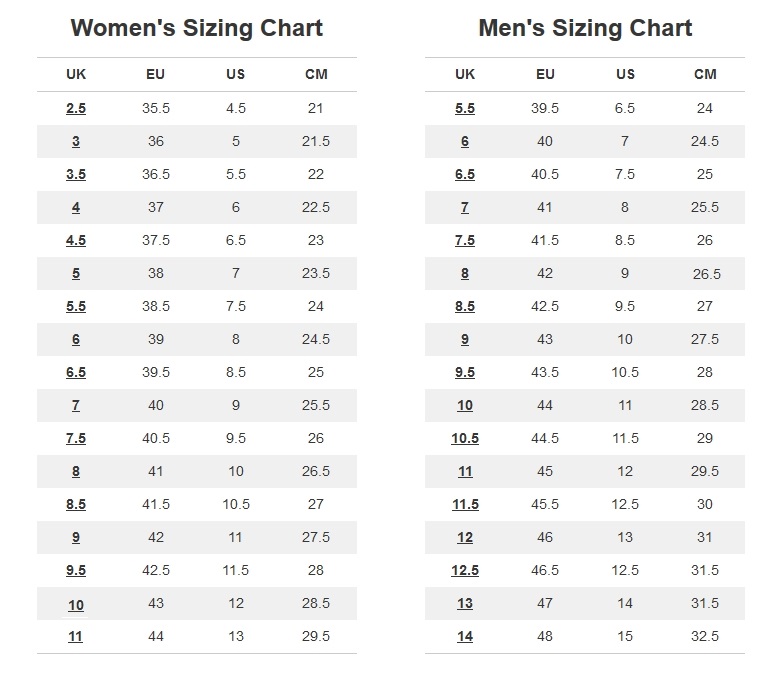Image resolution: width=780 pixels, height=689 pixels.
Task: Choose Men's UK 10.5 size link
Action: tap(465, 438)
